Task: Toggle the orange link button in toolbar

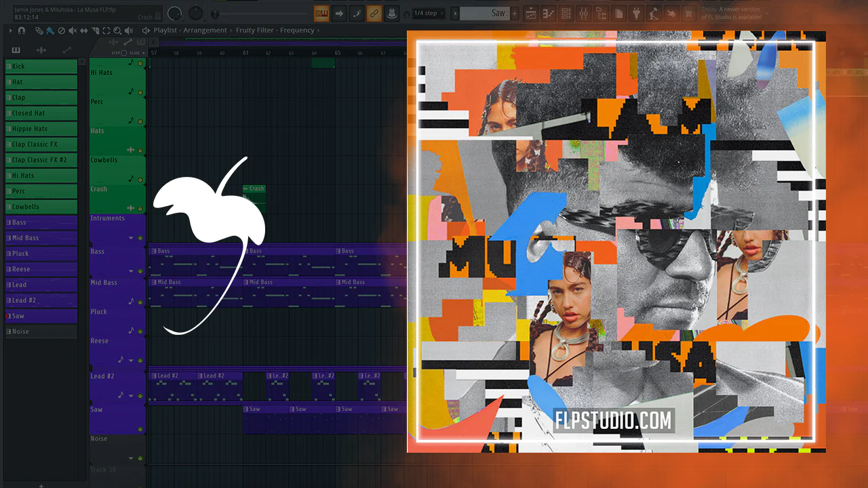Action: point(374,13)
